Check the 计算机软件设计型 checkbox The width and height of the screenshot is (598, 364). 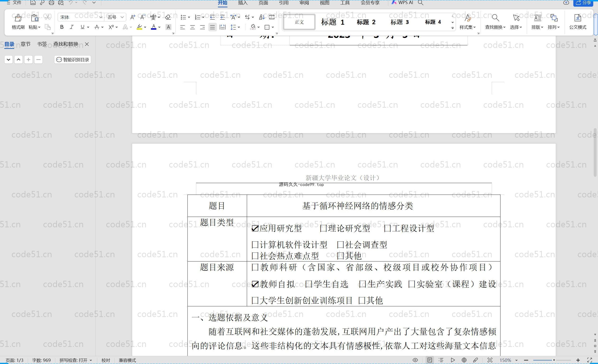(x=255, y=245)
